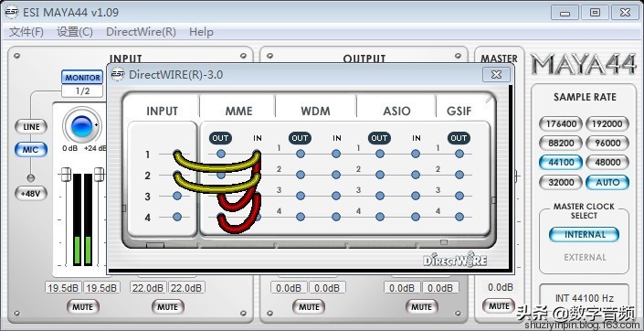The width and height of the screenshot is (644, 331).
Task: Click ASIO IN channel 3 patch node
Action: [x=416, y=196]
